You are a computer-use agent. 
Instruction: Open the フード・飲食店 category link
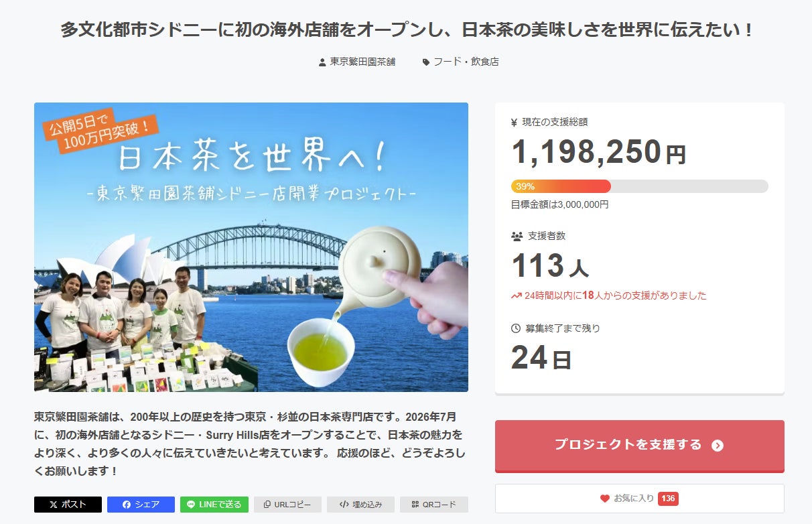pos(466,62)
